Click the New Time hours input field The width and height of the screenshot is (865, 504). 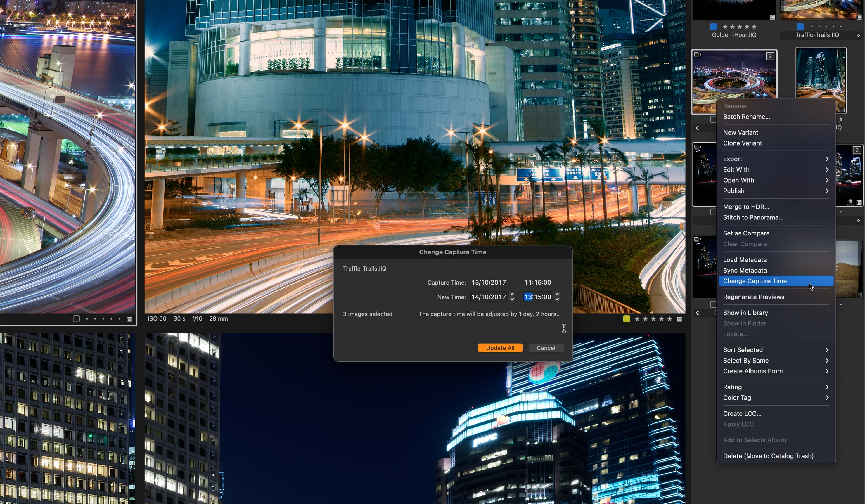[x=527, y=296]
